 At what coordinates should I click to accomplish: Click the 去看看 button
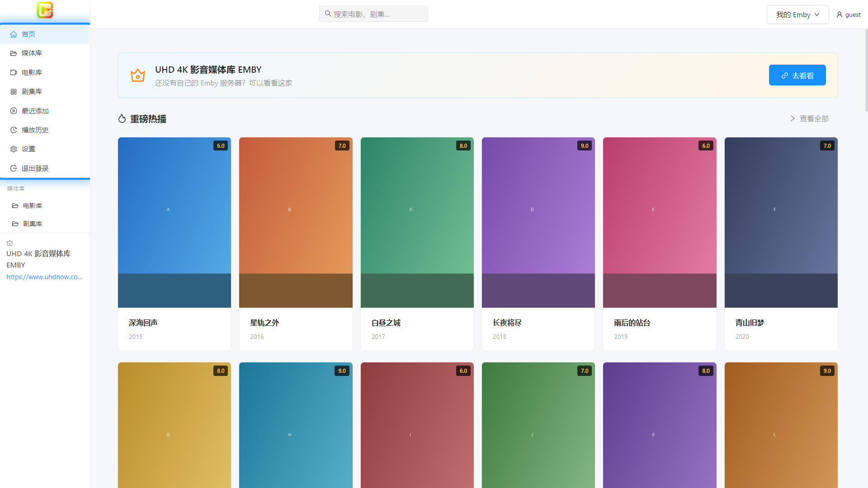click(797, 75)
